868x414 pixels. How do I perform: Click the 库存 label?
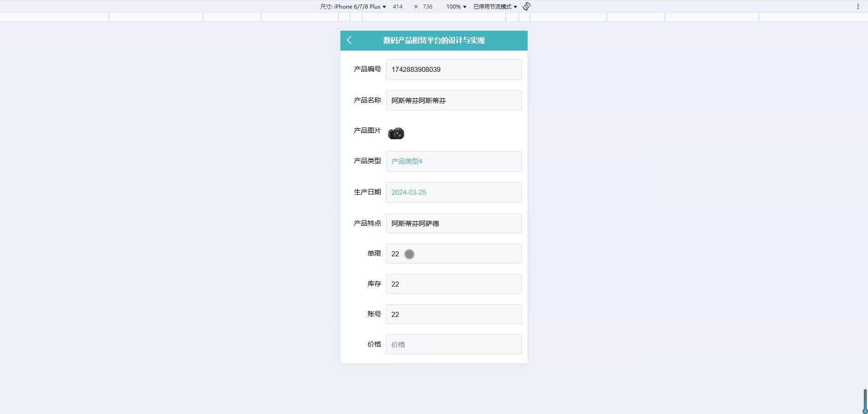coord(374,284)
